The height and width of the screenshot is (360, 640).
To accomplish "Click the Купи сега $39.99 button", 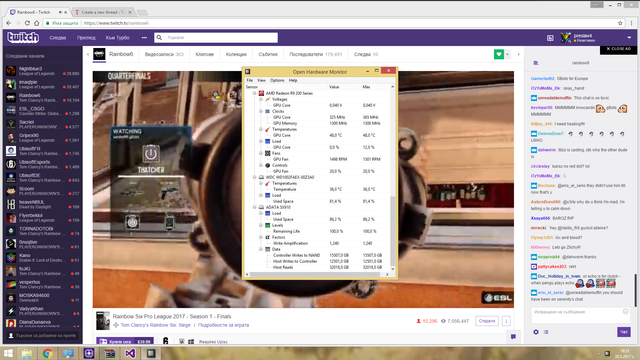I will click(x=125, y=341).
